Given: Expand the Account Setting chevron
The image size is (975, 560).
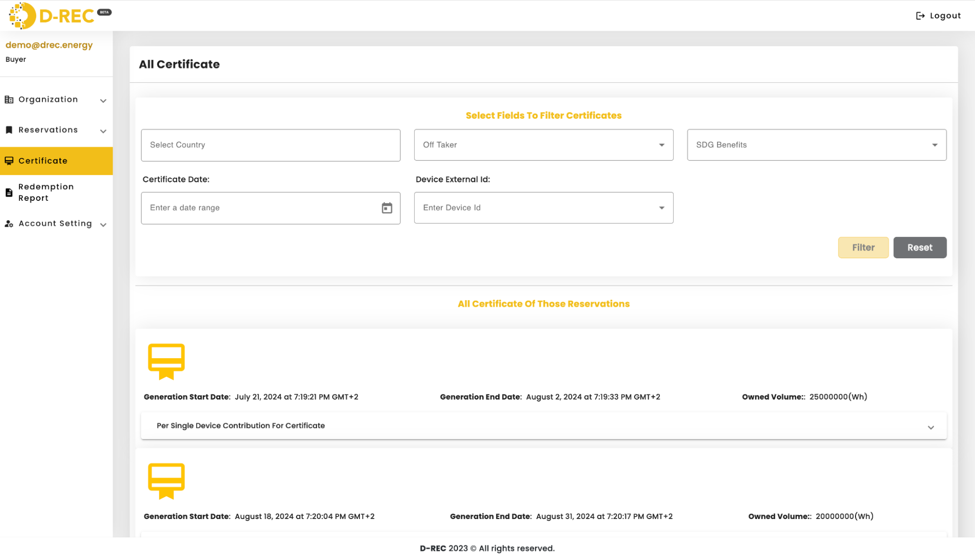Looking at the screenshot, I should click(103, 225).
